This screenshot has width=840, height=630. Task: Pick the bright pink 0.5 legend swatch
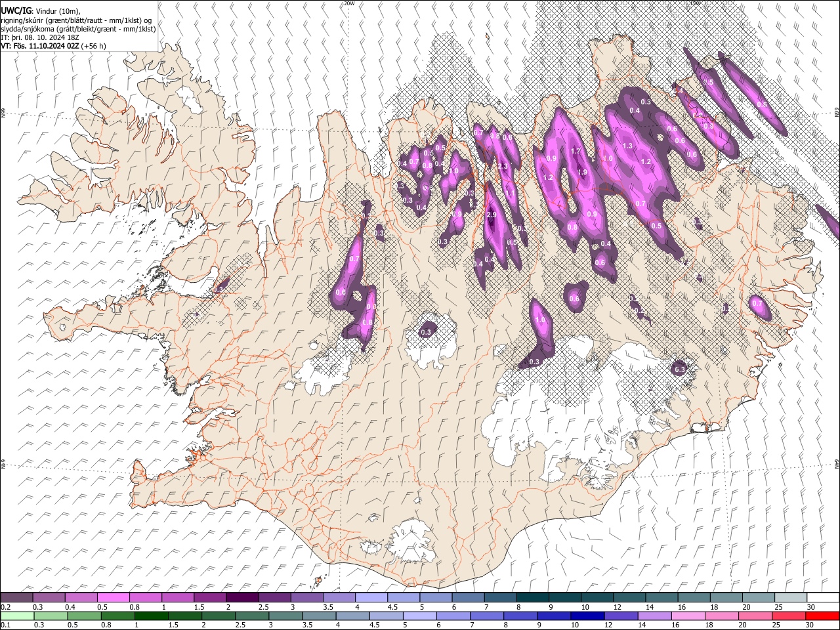113,597
